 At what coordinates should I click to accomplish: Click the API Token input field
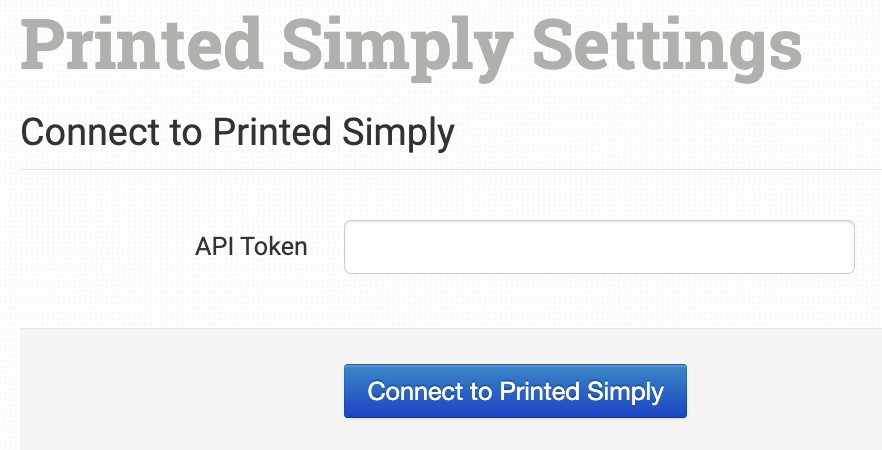(599, 247)
